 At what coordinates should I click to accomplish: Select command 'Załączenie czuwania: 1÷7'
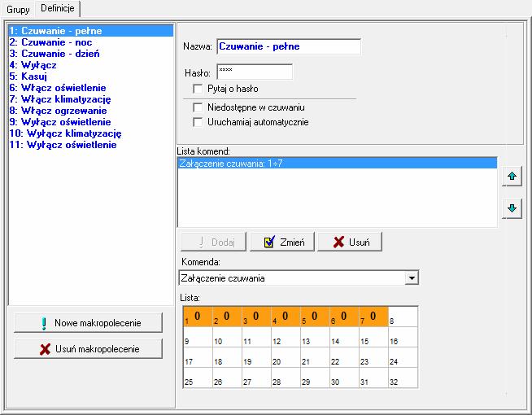coord(338,164)
